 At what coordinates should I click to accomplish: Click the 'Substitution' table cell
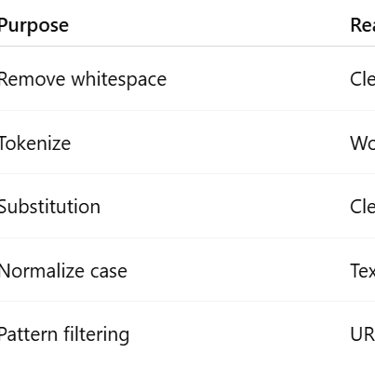click(50, 207)
